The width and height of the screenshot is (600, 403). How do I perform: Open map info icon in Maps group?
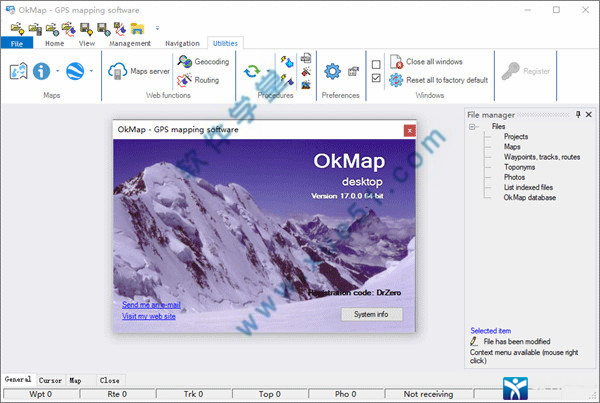tap(41, 71)
